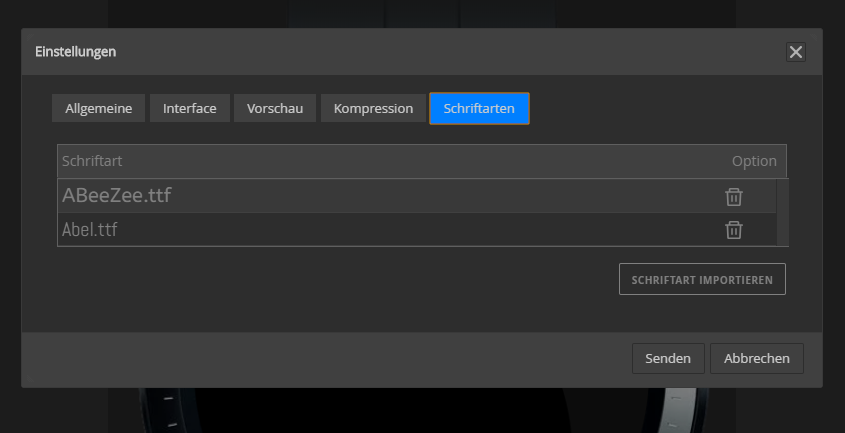The width and height of the screenshot is (845, 433).
Task: Switch to the Interface tab
Action: click(190, 108)
